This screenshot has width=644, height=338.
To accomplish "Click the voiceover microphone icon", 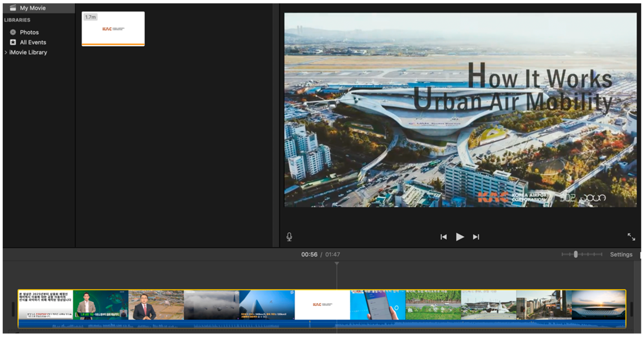I will click(289, 237).
